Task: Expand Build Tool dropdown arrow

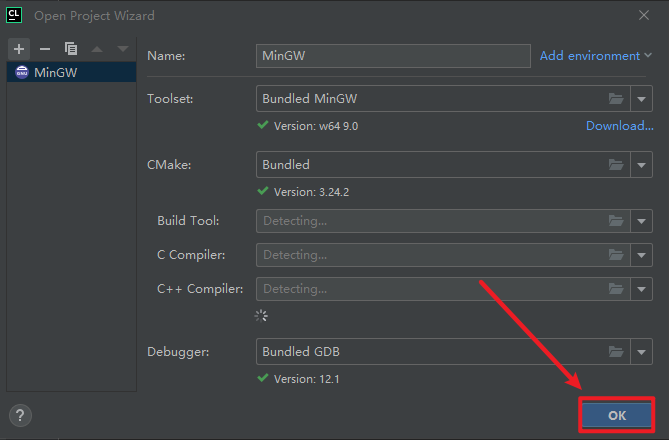Action: pos(641,221)
